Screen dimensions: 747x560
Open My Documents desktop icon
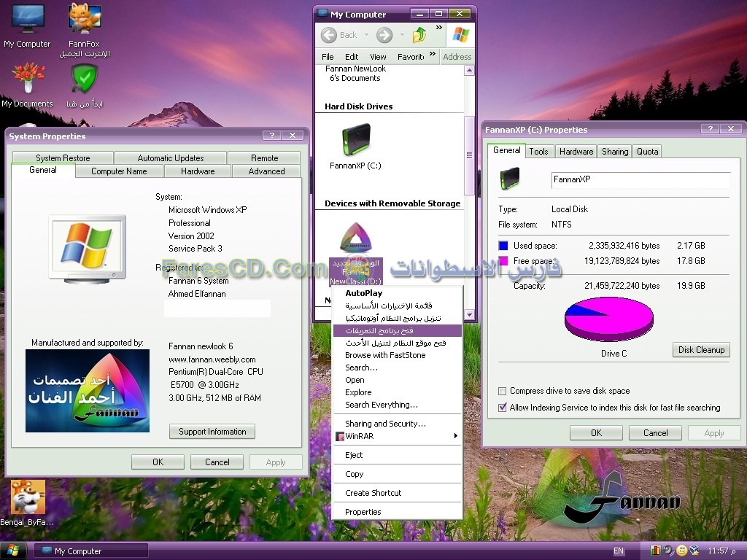pos(28,85)
